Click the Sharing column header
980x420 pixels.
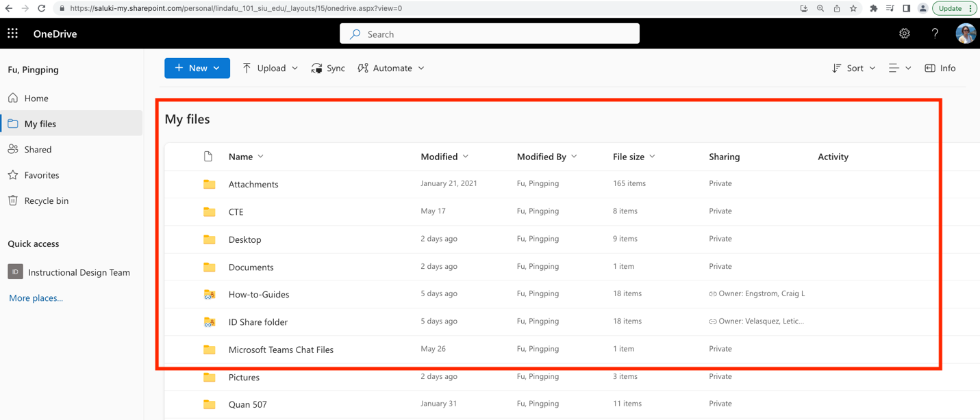[x=724, y=157]
